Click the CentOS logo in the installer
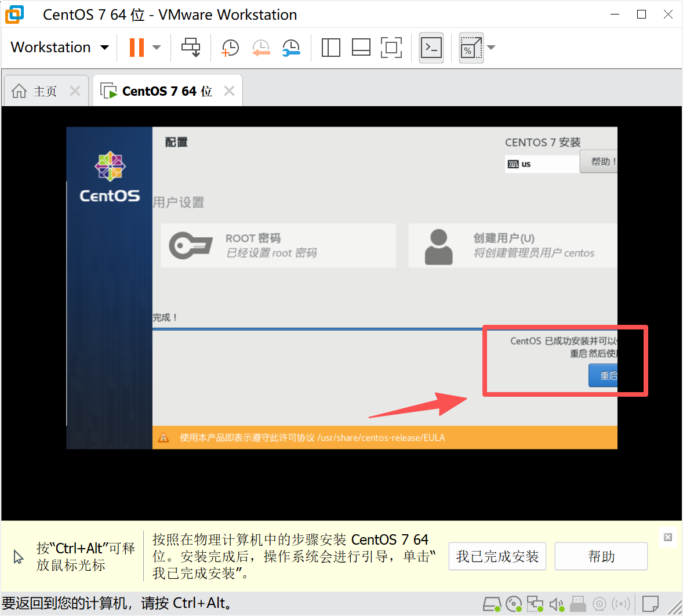The height and width of the screenshot is (616, 683). pyautogui.click(x=110, y=177)
